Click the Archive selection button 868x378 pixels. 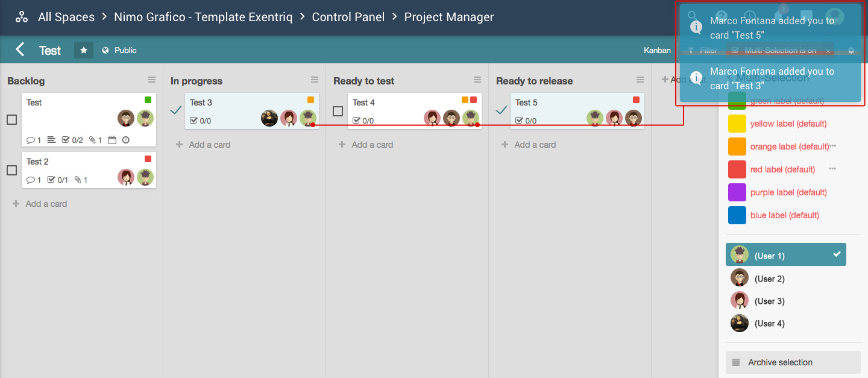click(793, 362)
